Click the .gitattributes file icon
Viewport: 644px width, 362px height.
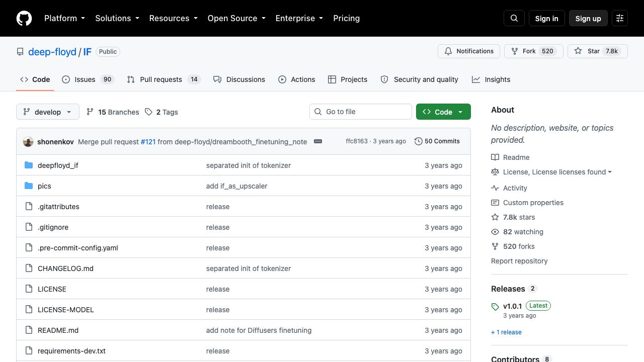29,207
